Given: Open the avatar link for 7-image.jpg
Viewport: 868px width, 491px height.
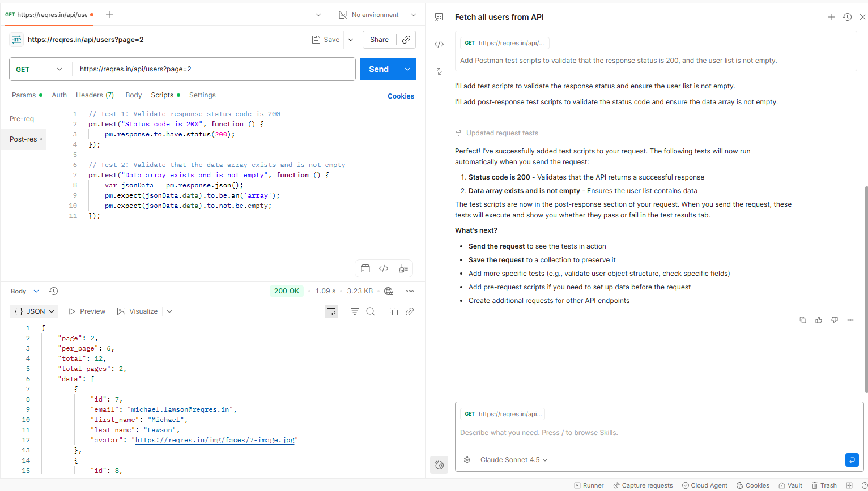Looking at the screenshot, I should pyautogui.click(x=215, y=440).
